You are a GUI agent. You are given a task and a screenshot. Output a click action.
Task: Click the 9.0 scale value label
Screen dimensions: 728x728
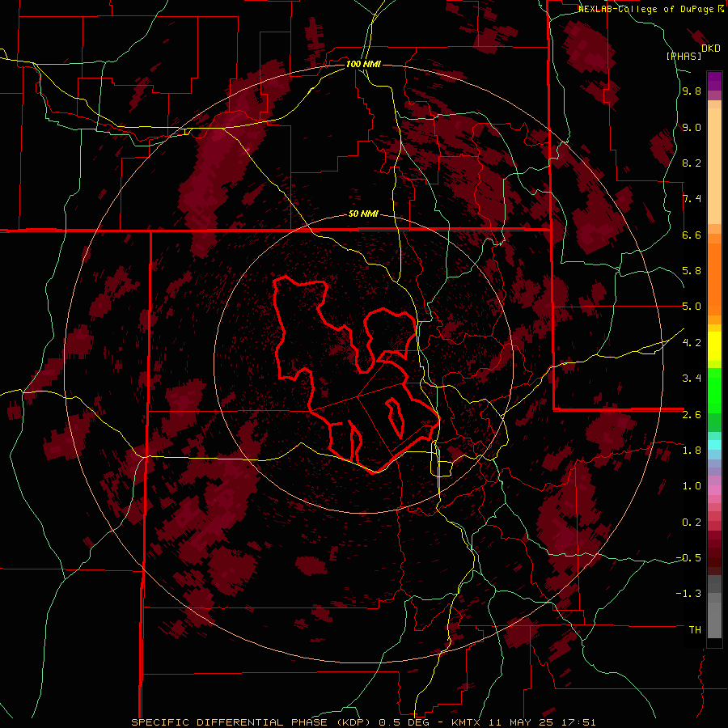pyautogui.click(x=692, y=127)
